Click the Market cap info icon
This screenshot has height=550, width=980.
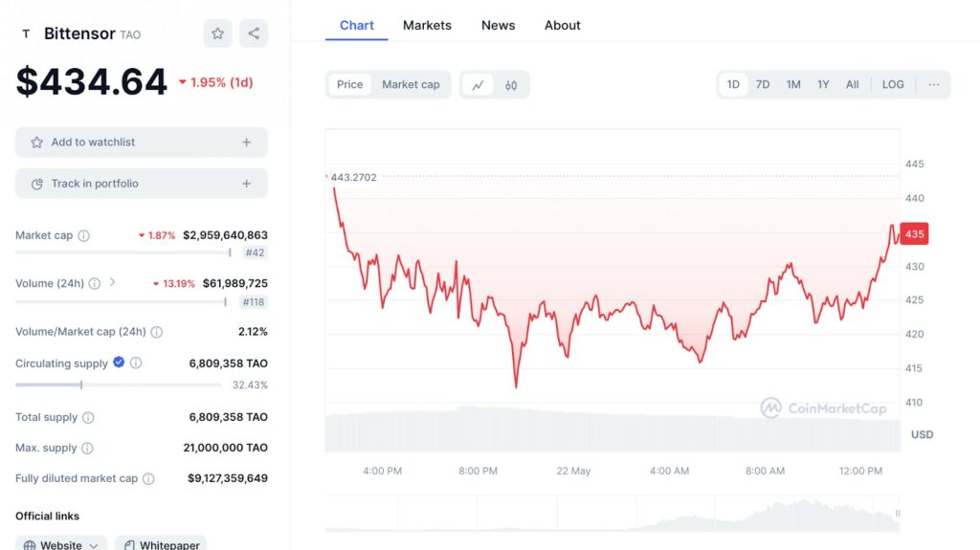(83, 235)
